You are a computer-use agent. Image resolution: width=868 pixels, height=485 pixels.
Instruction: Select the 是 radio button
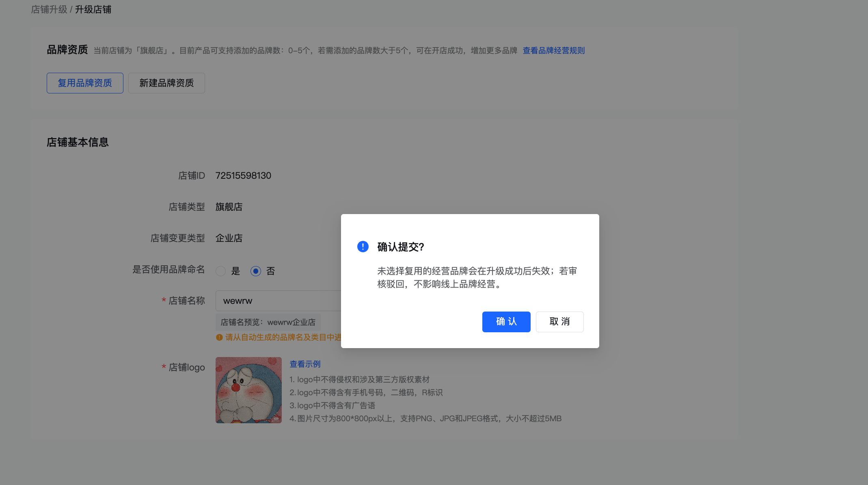click(221, 271)
